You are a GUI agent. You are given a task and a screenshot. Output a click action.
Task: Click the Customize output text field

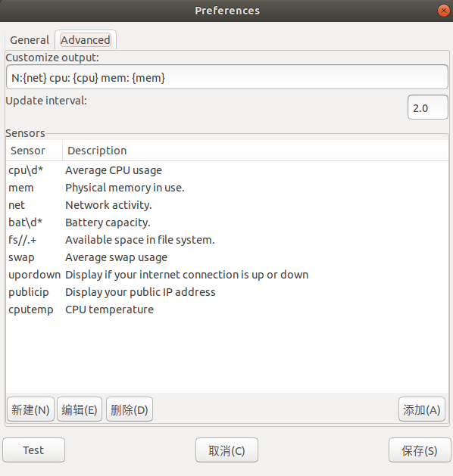(227, 77)
